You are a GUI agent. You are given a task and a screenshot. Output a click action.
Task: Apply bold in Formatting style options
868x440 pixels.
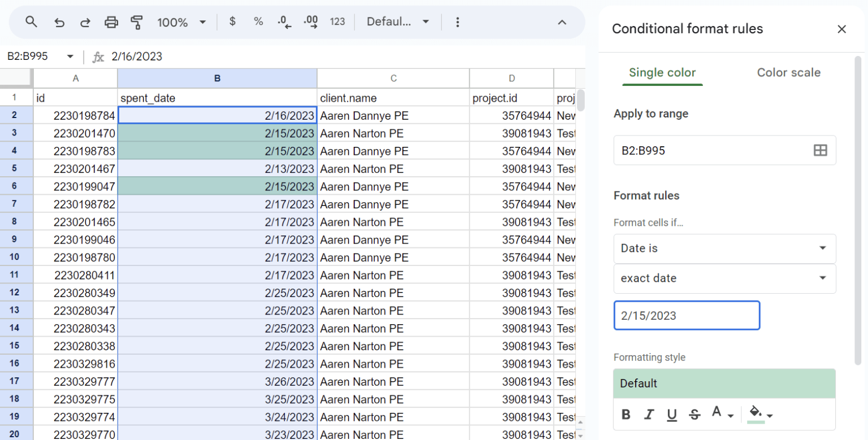coord(626,414)
